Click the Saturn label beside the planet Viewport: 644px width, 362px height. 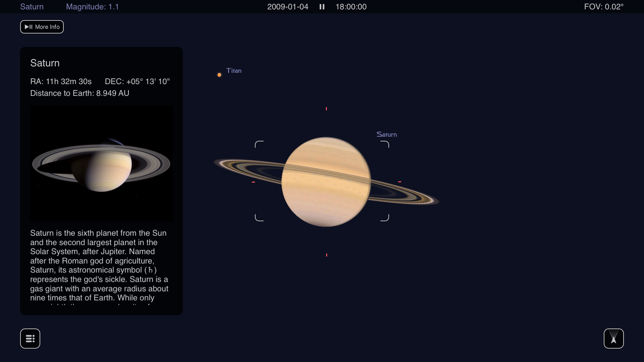(x=387, y=134)
